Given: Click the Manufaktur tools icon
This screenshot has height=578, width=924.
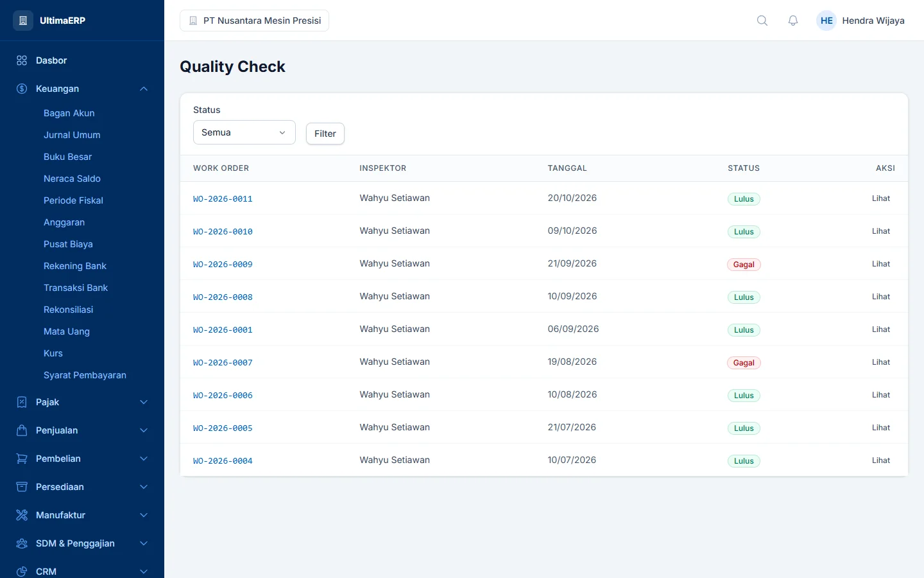Looking at the screenshot, I should [22, 515].
